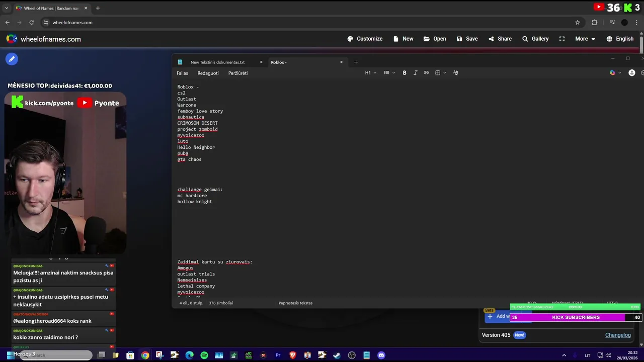Screen dimensions: 644x362
Task: Click the 'CRIMOSON DESERT' text line
Action: (197, 123)
